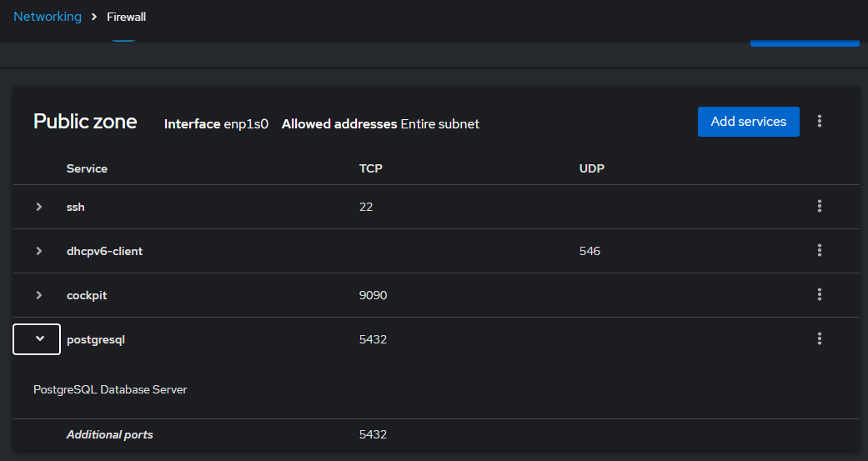Open the Public zone kebab menu

[820, 121]
